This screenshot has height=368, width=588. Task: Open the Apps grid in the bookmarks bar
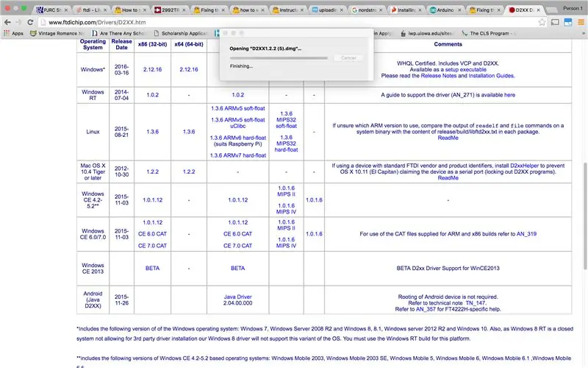tap(13, 33)
